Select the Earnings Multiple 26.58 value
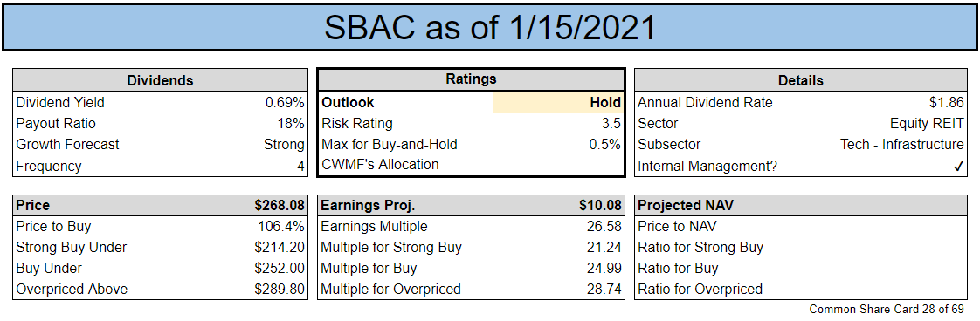 [604, 226]
